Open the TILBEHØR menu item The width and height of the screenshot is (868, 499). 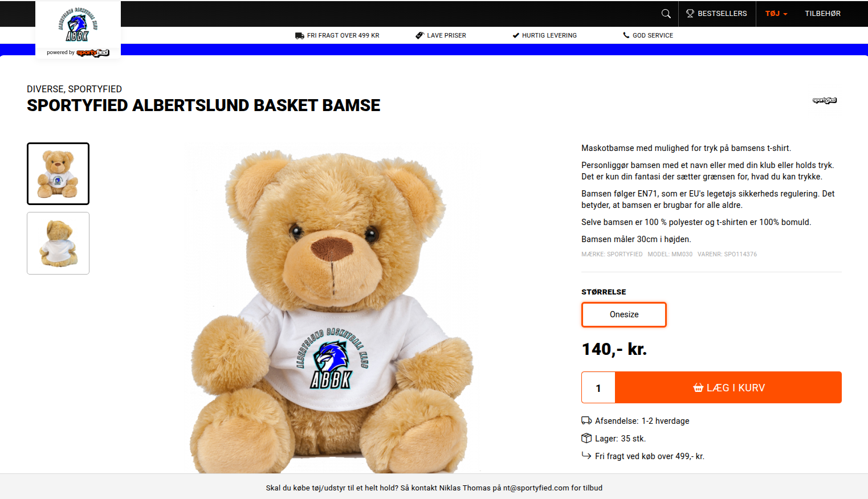point(822,14)
